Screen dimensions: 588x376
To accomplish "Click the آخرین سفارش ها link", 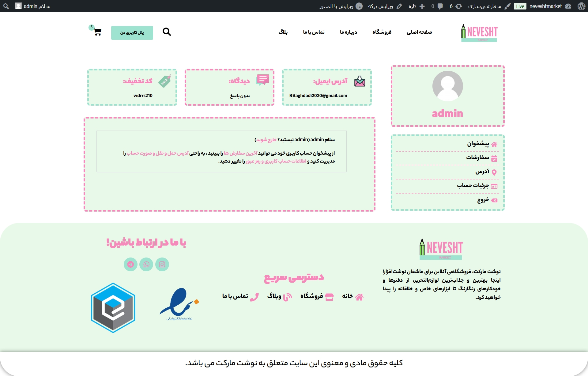I will 240,153.
